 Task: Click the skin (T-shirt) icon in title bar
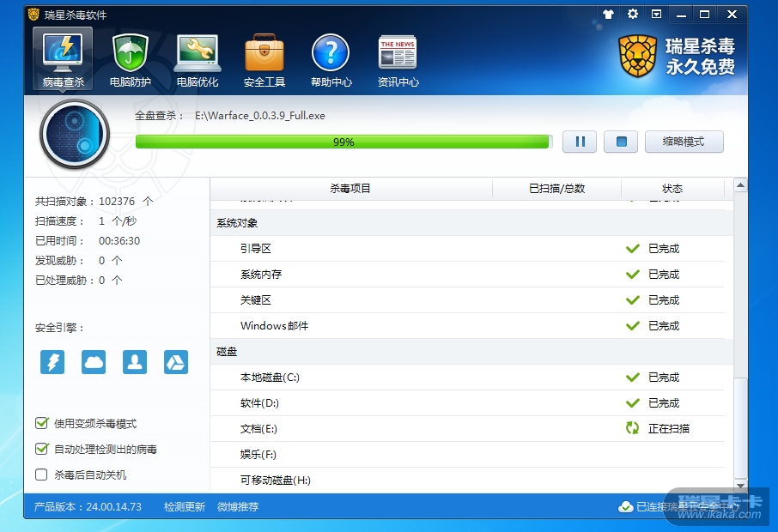coord(608,15)
